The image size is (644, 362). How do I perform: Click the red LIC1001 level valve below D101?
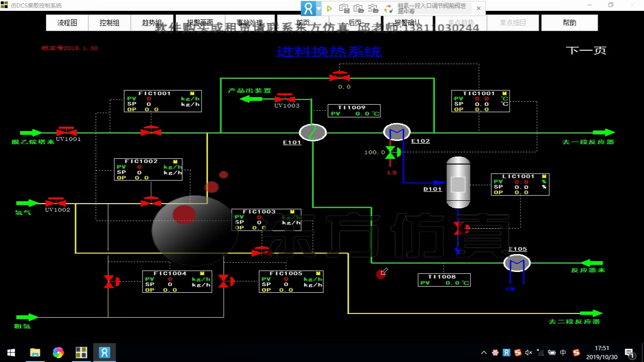461,229
